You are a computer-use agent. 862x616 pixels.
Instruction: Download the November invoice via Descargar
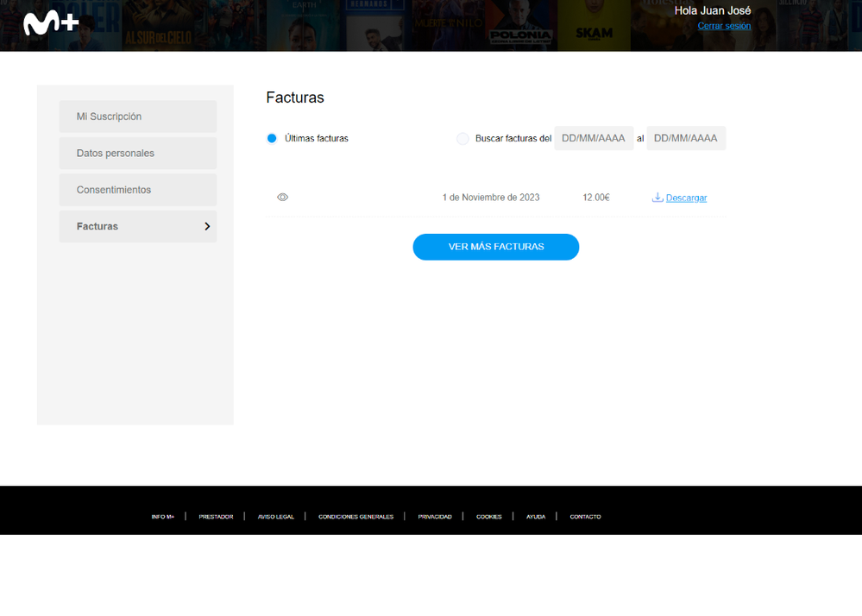point(685,197)
